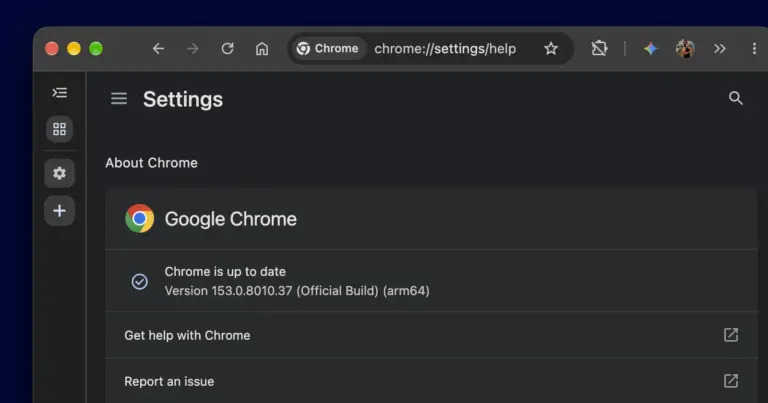Open the Settings hamburger menu
This screenshot has height=403, width=768.
119,99
